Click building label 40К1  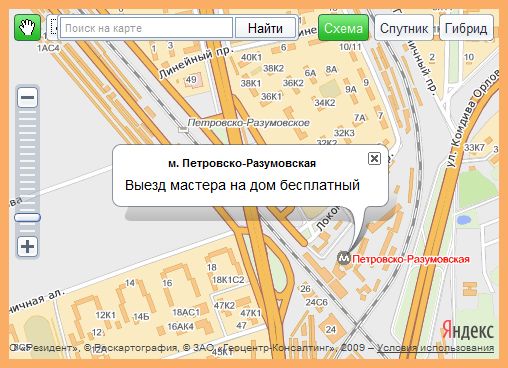pos(251,57)
